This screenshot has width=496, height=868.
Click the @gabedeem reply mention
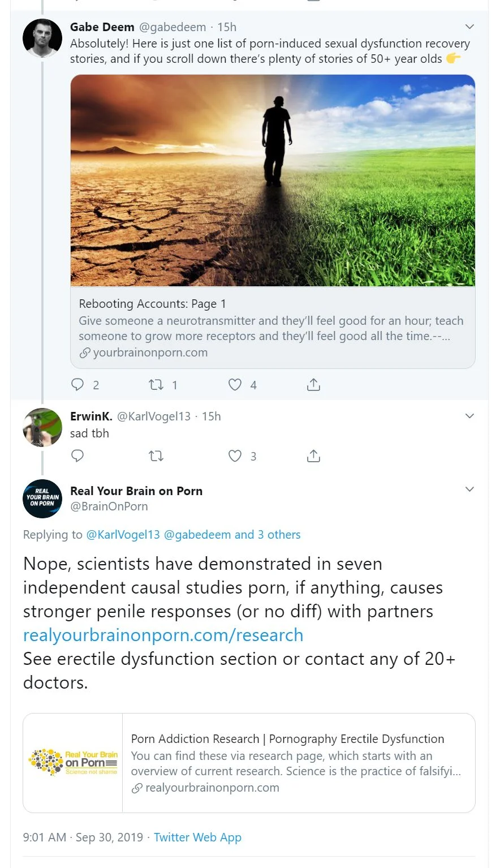pos(197,535)
